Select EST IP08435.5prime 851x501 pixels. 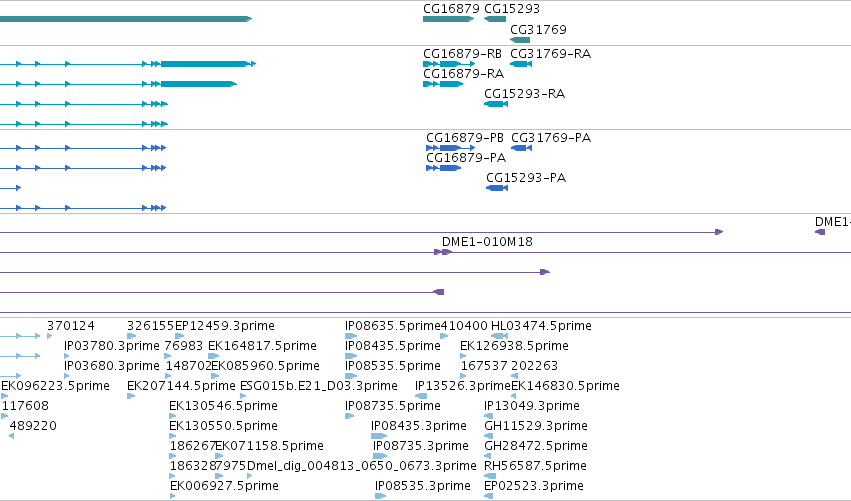pyautogui.click(x=393, y=346)
